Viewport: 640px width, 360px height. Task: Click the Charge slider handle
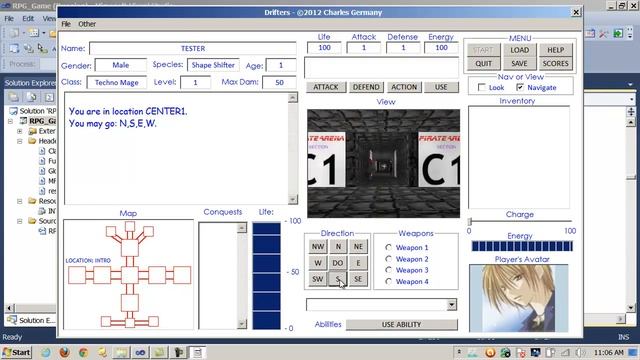point(470,222)
